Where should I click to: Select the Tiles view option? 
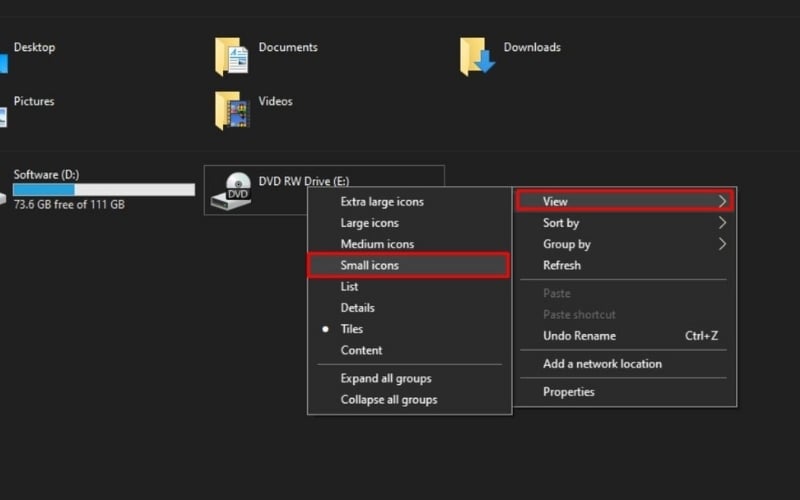click(409, 329)
